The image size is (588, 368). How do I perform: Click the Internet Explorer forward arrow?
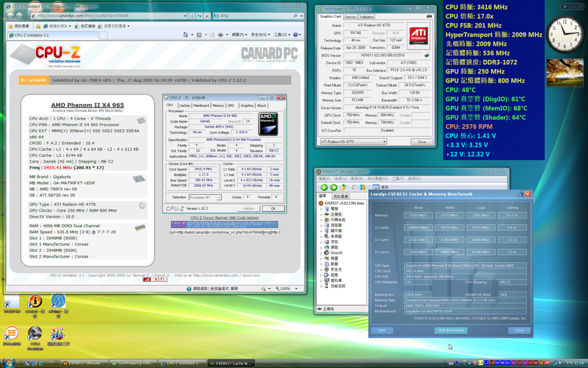pos(20,16)
